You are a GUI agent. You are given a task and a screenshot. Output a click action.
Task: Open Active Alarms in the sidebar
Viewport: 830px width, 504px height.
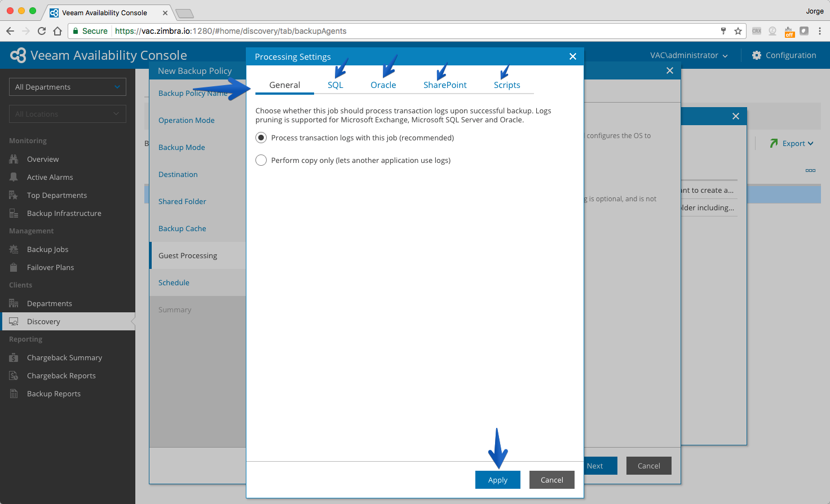tap(50, 177)
